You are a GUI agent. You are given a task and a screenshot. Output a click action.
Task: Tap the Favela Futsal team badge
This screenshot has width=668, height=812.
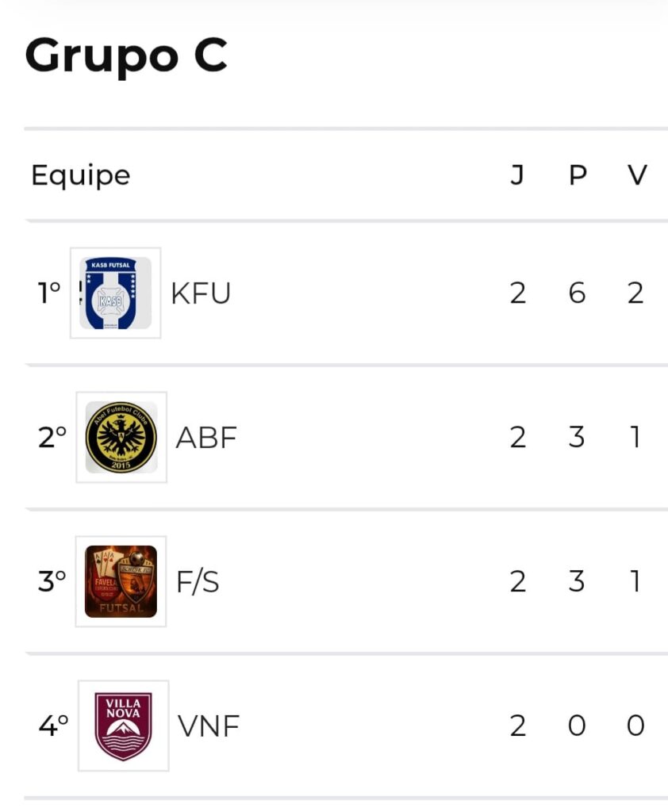point(121,581)
